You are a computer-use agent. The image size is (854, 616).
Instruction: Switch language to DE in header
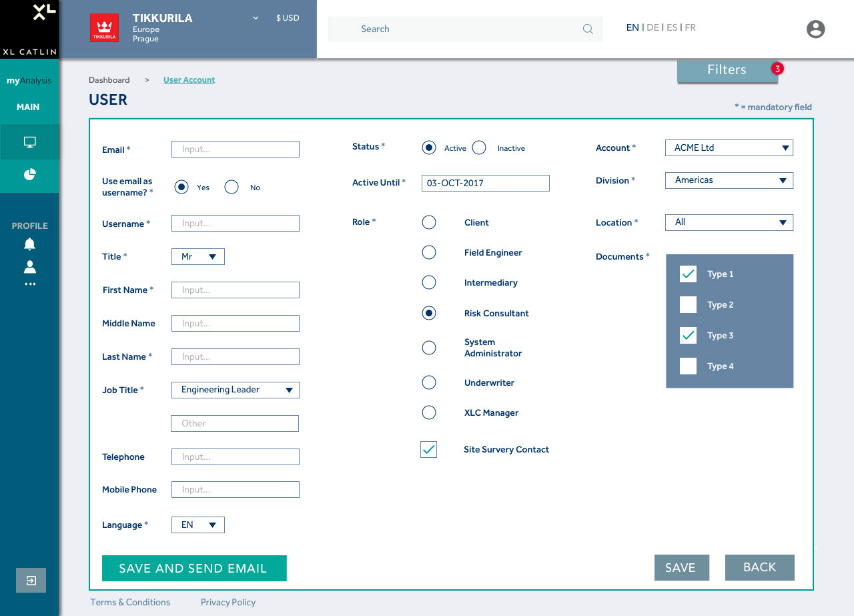click(653, 27)
